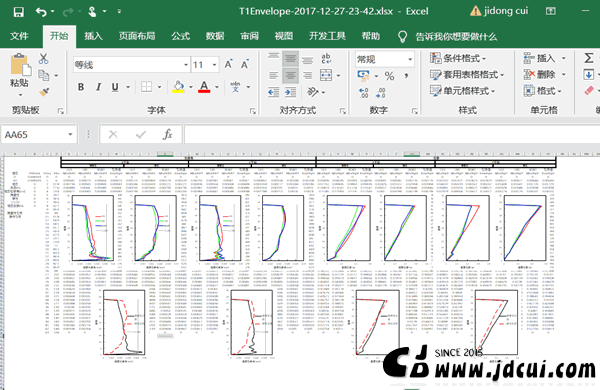Select the Cut scissors icon
This screenshot has width=600, height=390.
pyautogui.click(x=43, y=59)
